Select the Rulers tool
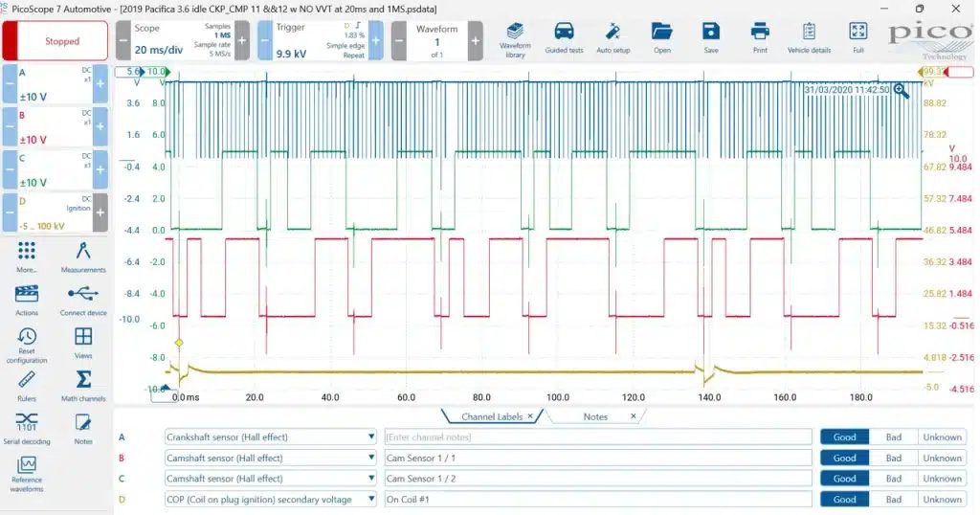This screenshot has width=980, height=515. (26, 386)
